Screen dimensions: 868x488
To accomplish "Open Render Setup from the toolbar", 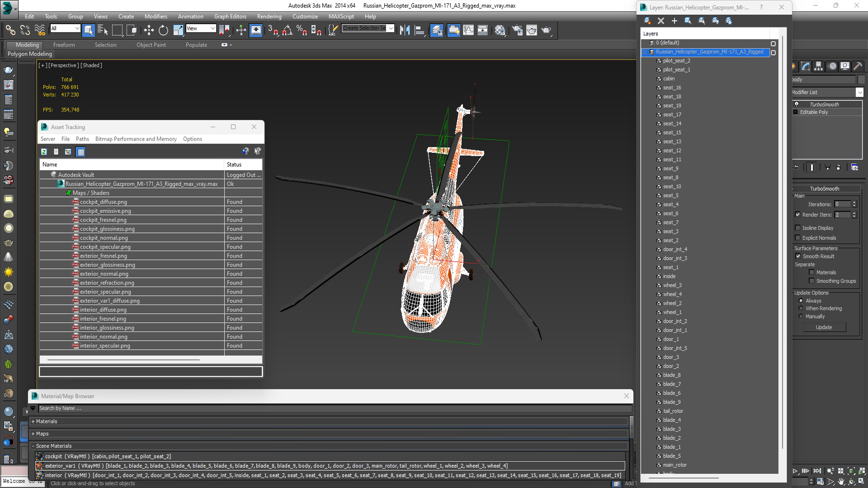I will 517,30.
